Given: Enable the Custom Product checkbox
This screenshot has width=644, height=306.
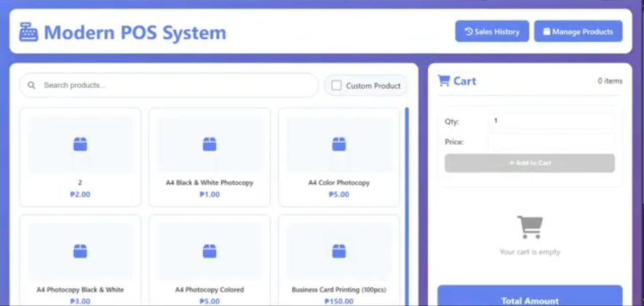Looking at the screenshot, I should tap(336, 85).
